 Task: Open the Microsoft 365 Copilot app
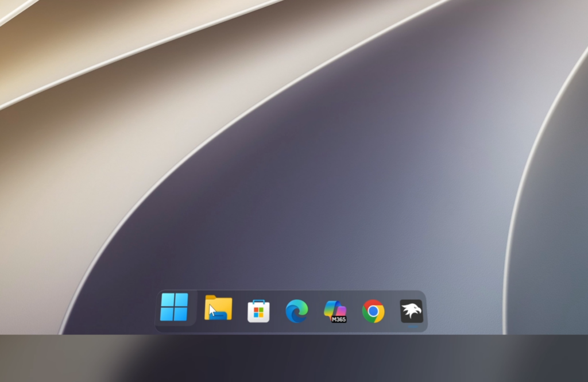(x=335, y=311)
